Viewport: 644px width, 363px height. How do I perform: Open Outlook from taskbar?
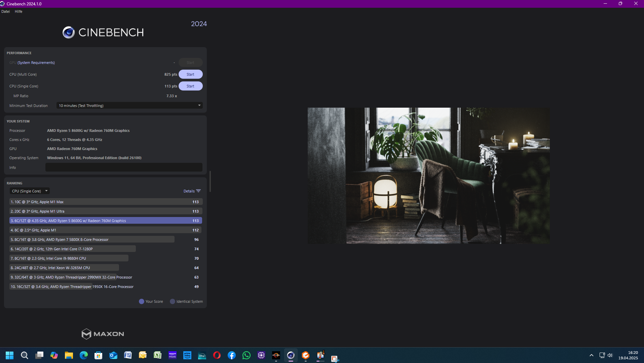(113, 355)
